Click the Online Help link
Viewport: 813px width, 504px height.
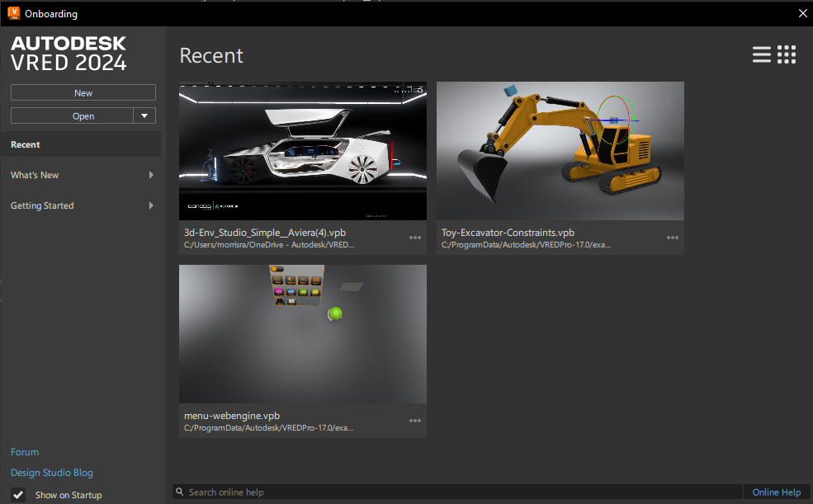pos(776,492)
